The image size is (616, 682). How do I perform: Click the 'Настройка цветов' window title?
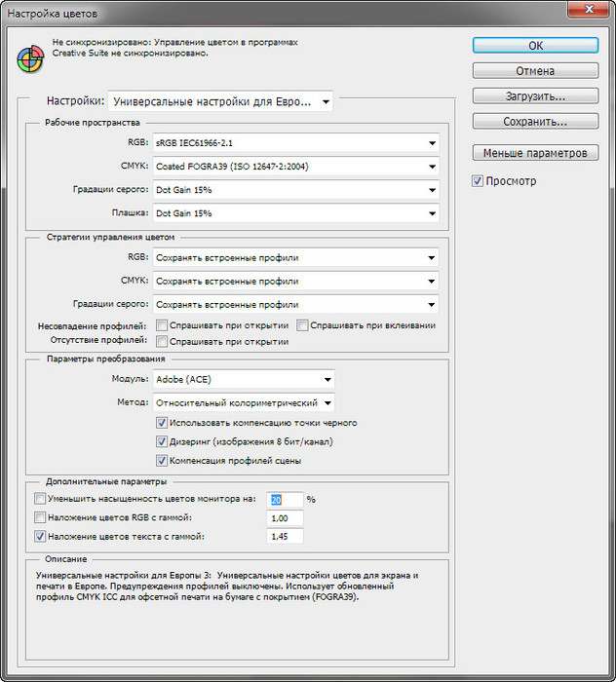[x=53, y=14]
